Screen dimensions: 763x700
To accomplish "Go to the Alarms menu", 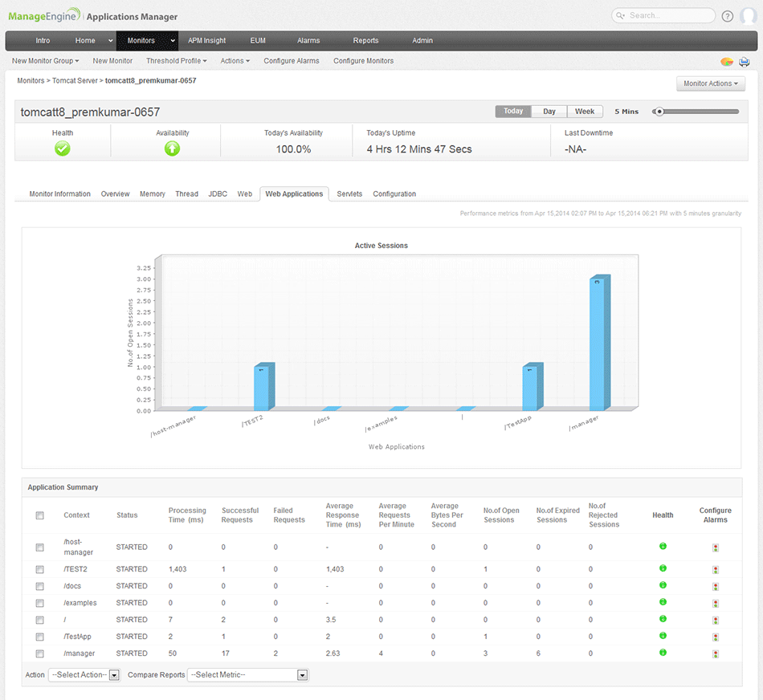I will tap(308, 40).
